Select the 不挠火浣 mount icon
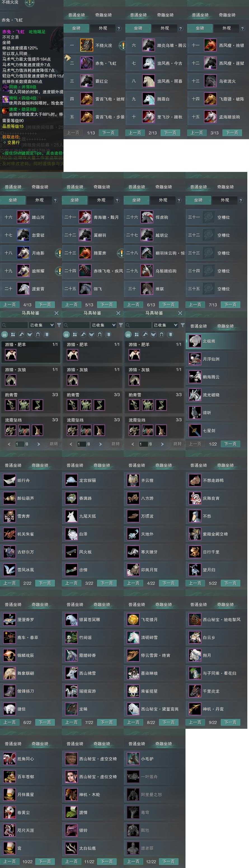249x868 pixels. (86, 45)
